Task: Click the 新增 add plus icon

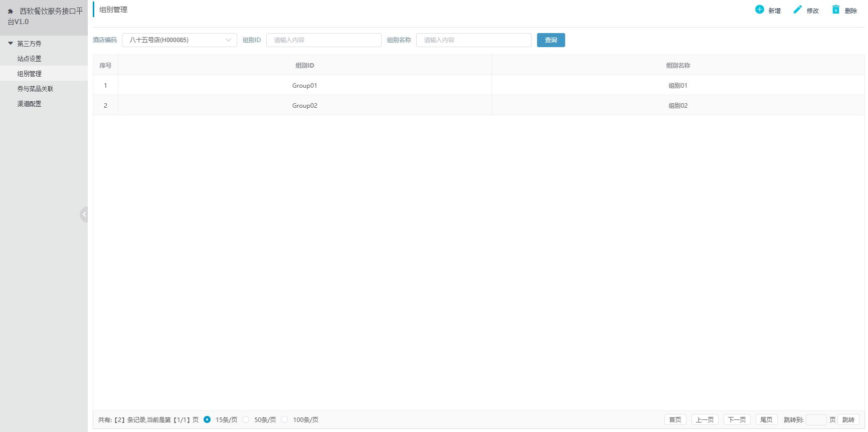Action: [x=759, y=10]
